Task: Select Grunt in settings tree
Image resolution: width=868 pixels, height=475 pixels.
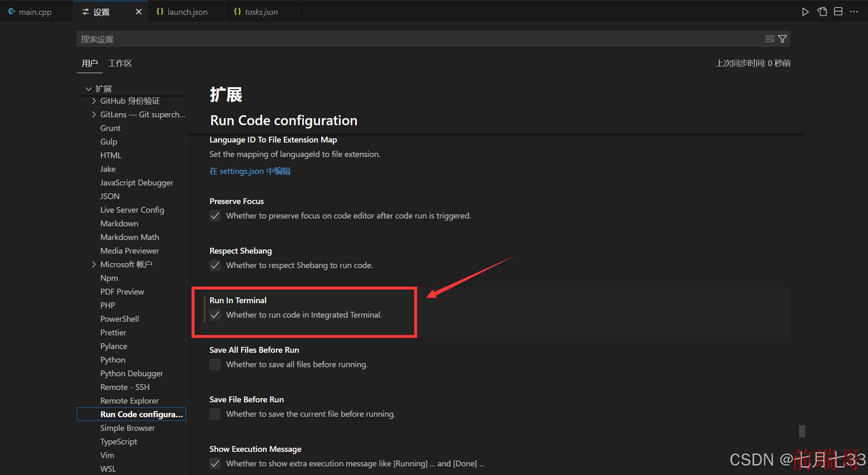Action: pos(131,128)
